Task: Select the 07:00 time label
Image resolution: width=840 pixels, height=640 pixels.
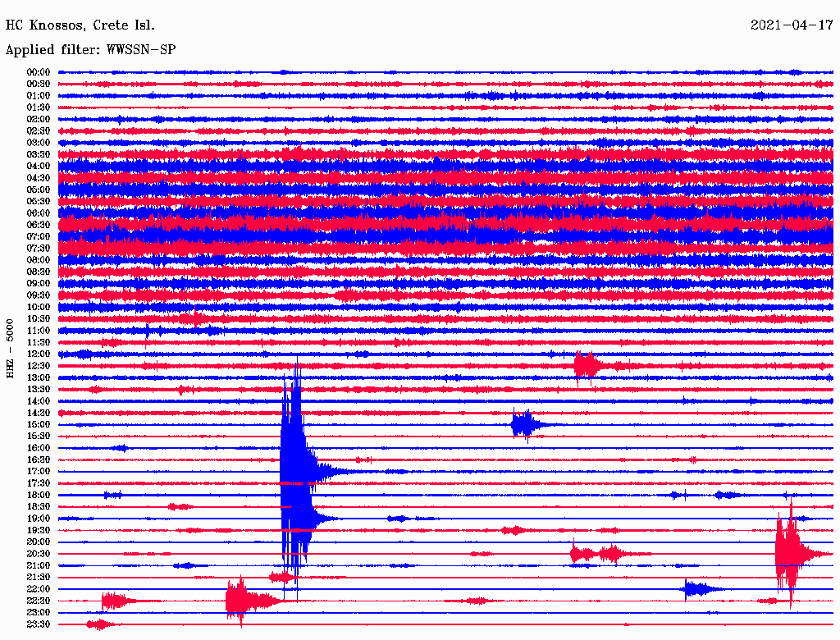Action: (39, 237)
